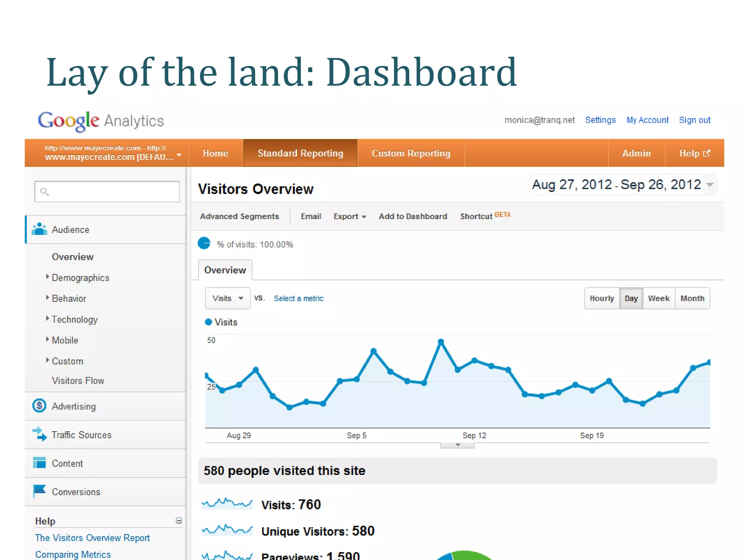Open the Settings link
This screenshot has width=747, height=560.
[x=600, y=120]
